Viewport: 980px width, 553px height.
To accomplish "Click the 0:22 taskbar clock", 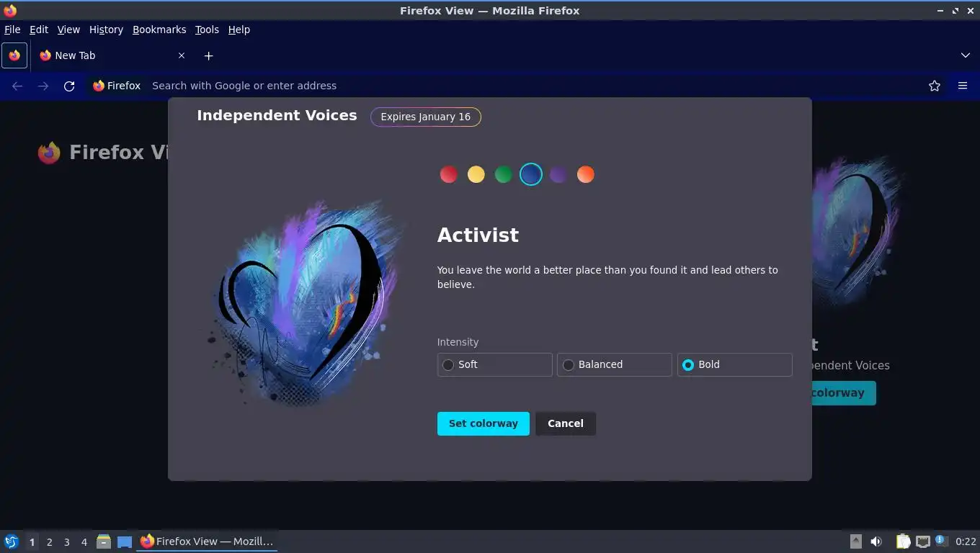I will click(966, 541).
